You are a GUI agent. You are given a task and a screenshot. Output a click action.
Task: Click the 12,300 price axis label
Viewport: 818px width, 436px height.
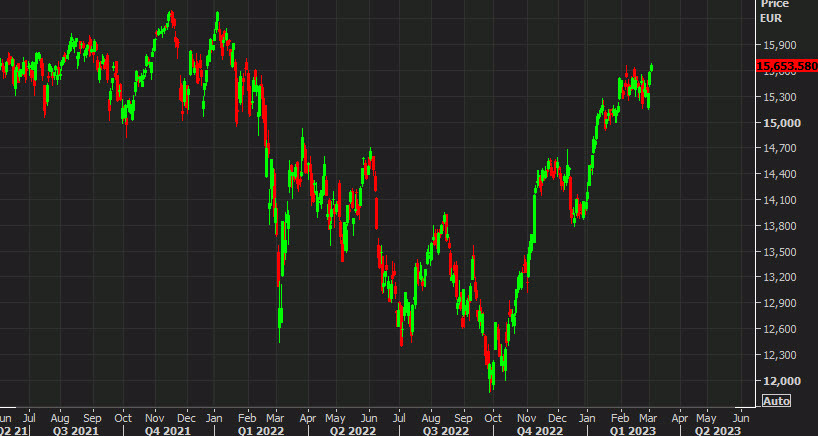pos(779,355)
